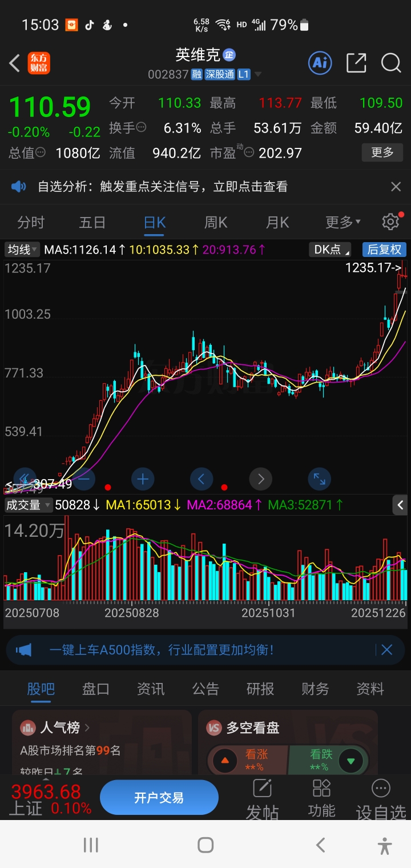Tap 融 margin badge
The width and height of the screenshot is (411, 868).
point(196,74)
